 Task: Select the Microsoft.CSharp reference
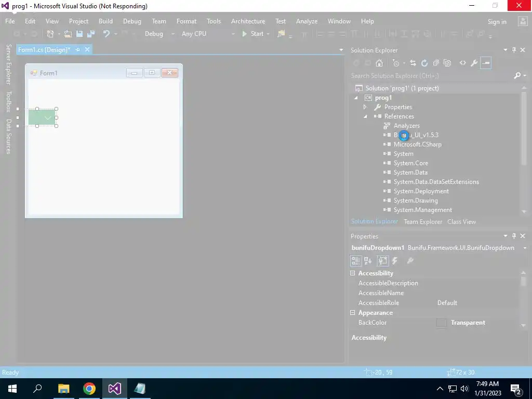pyautogui.click(x=417, y=144)
